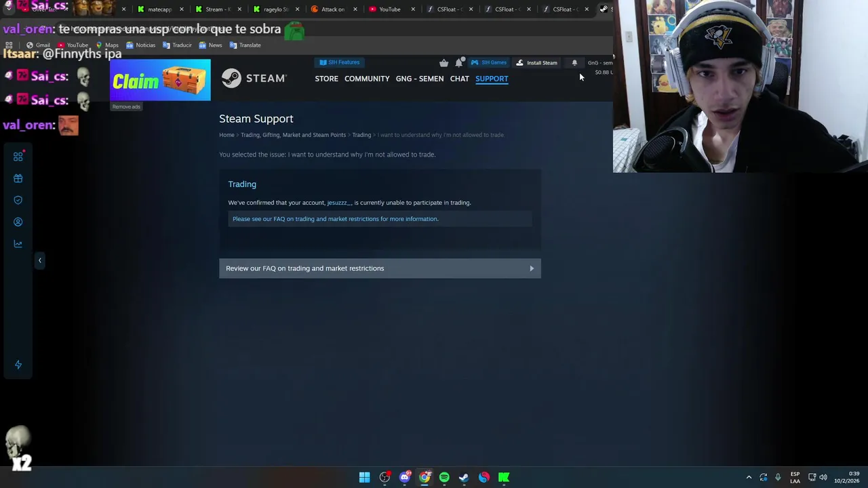Screen dimensions: 868x488
Task: Open the Windows Start menu
Action: 364,477
